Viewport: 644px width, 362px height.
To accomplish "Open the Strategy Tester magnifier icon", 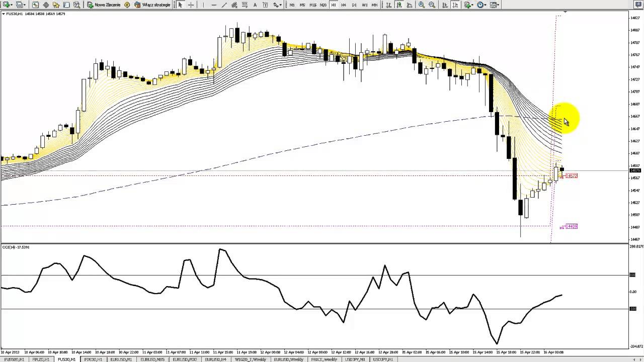I will pyautogui.click(x=76, y=5).
